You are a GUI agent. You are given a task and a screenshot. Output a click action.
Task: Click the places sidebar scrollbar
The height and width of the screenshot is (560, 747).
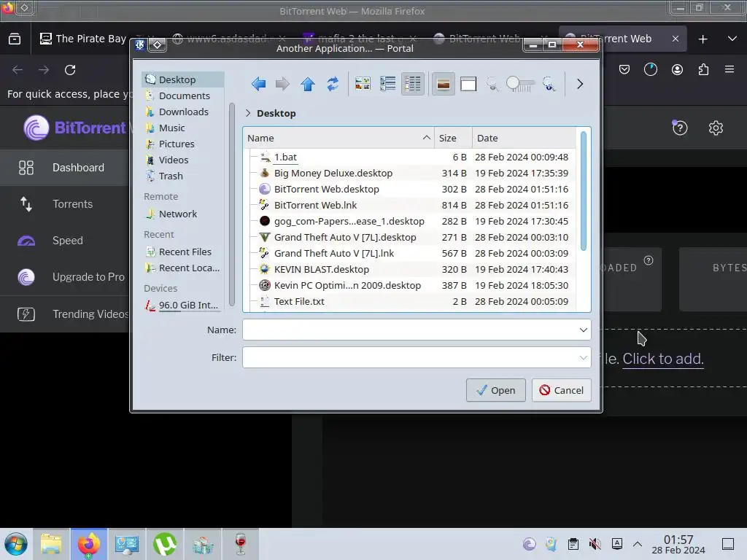pos(232,205)
